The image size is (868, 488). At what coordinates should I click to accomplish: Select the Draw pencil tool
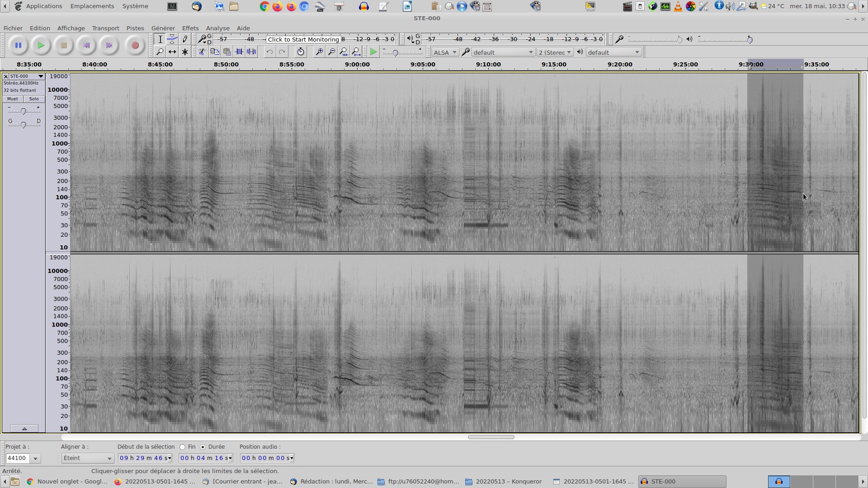[185, 39]
